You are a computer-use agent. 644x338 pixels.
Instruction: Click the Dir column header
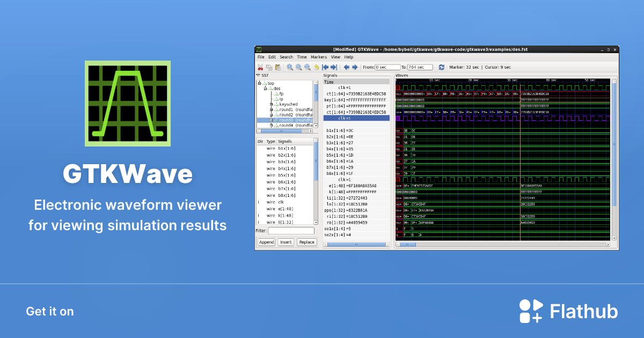(260, 141)
